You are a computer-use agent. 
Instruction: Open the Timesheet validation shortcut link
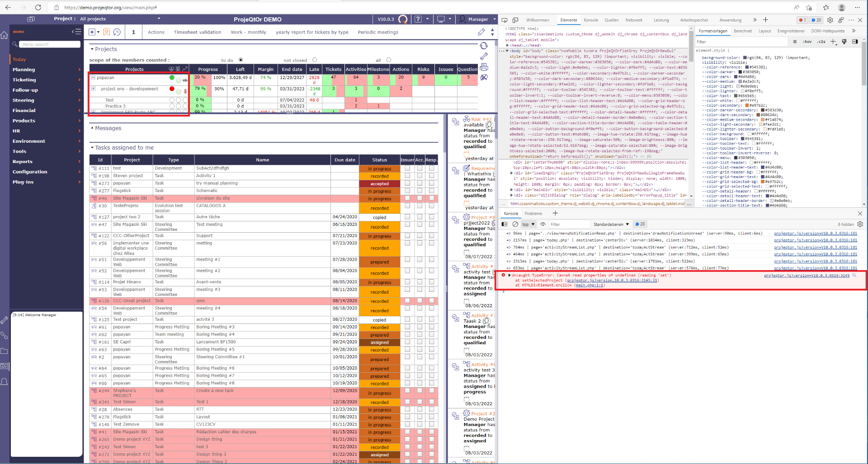click(x=198, y=32)
